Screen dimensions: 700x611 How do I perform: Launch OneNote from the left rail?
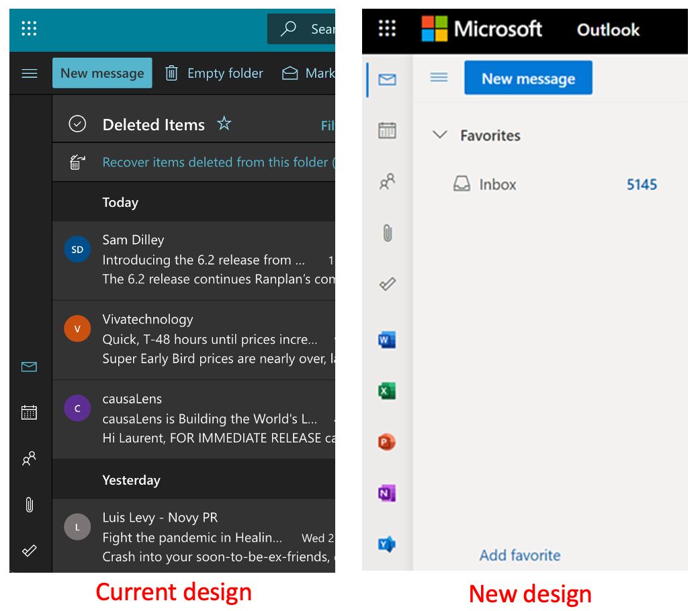tap(386, 493)
